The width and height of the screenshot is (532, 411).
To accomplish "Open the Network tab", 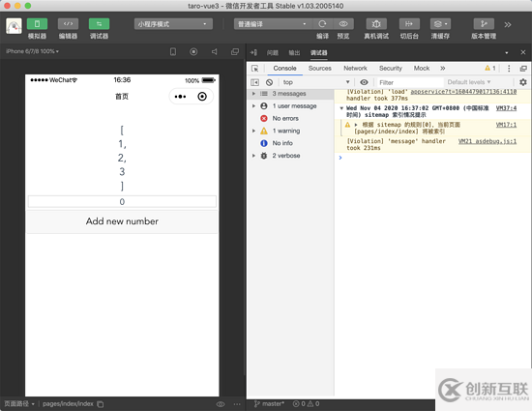I will click(x=355, y=68).
